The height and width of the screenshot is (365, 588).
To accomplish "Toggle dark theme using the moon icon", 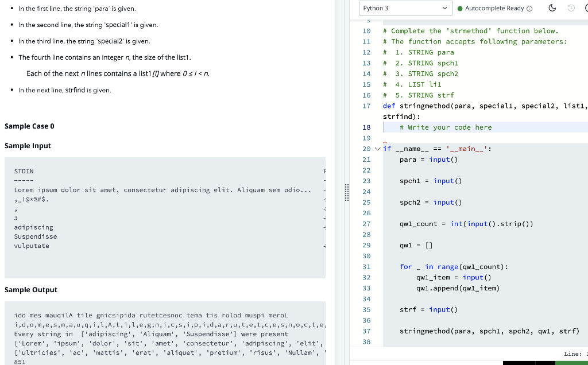I will pyautogui.click(x=552, y=7).
